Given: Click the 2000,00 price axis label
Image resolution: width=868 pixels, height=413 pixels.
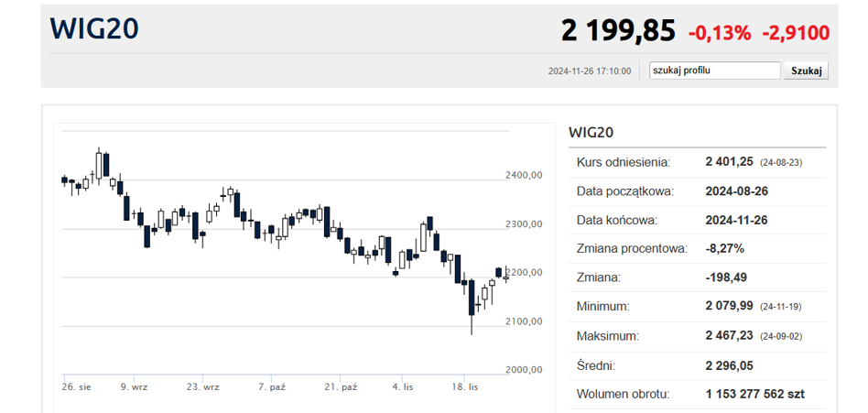Looking at the screenshot, I should click(525, 369).
